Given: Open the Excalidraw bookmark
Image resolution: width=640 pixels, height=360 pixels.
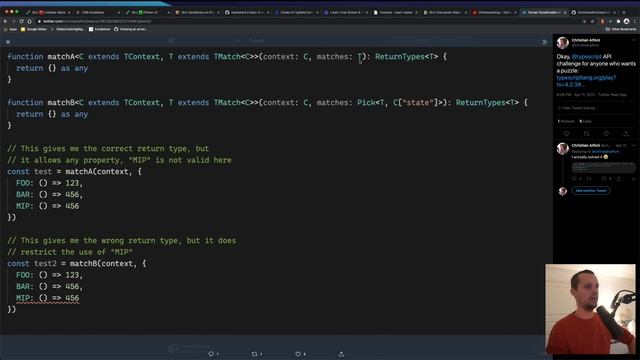Looking at the screenshot, I should pos(99,29).
